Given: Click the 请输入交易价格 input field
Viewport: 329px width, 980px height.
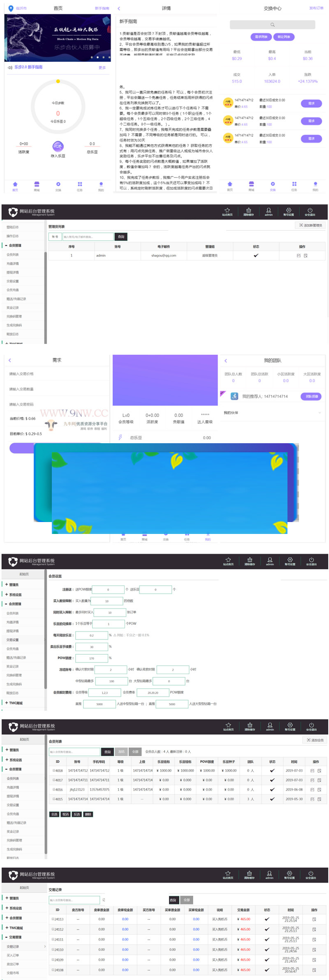Looking at the screenshot, I should 58,374.
